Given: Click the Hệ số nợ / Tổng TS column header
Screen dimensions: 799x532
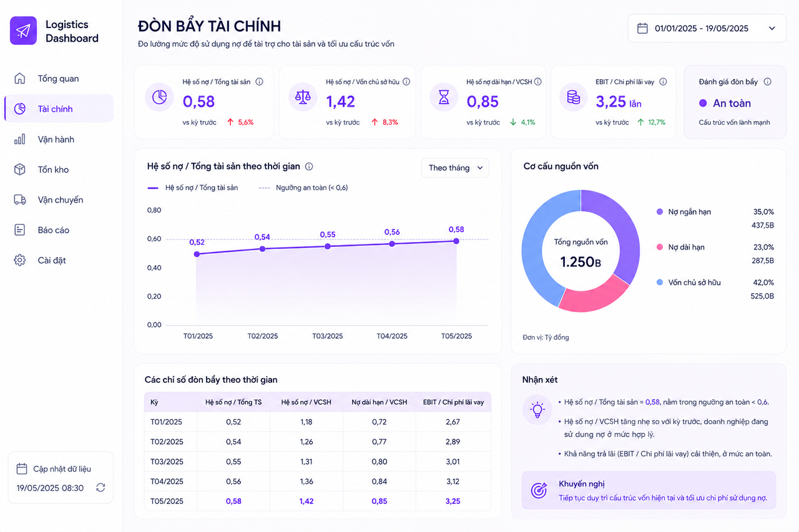Looking at the screenshot, I should click(x=233, y=402).
